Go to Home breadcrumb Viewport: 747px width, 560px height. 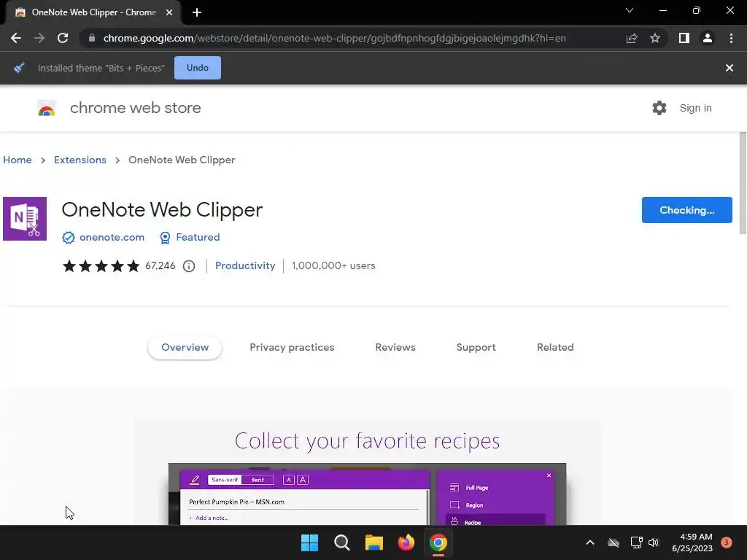pos(18,160)
